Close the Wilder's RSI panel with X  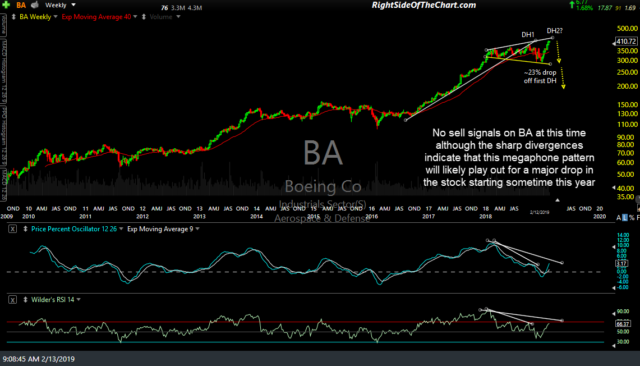tap(13, 300)
